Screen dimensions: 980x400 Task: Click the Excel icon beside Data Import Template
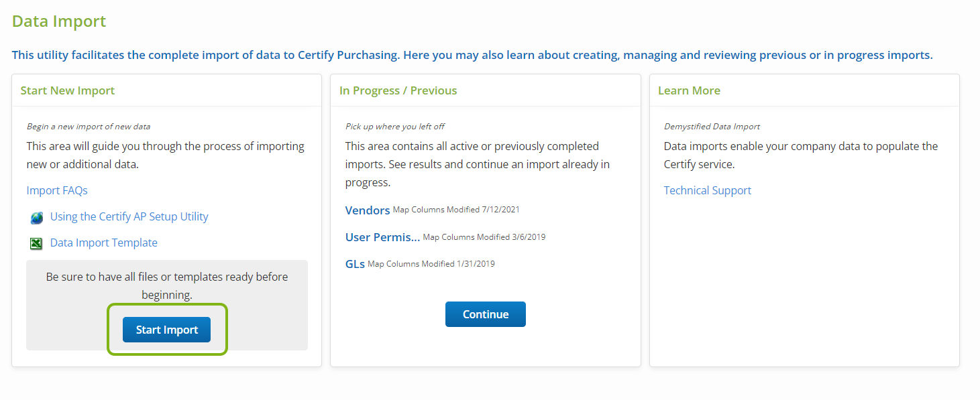[36, 244]
